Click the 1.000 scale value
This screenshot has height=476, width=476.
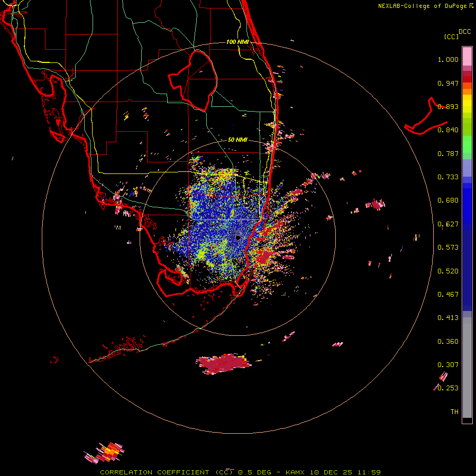pyautogui.click(x=448, y=59)
